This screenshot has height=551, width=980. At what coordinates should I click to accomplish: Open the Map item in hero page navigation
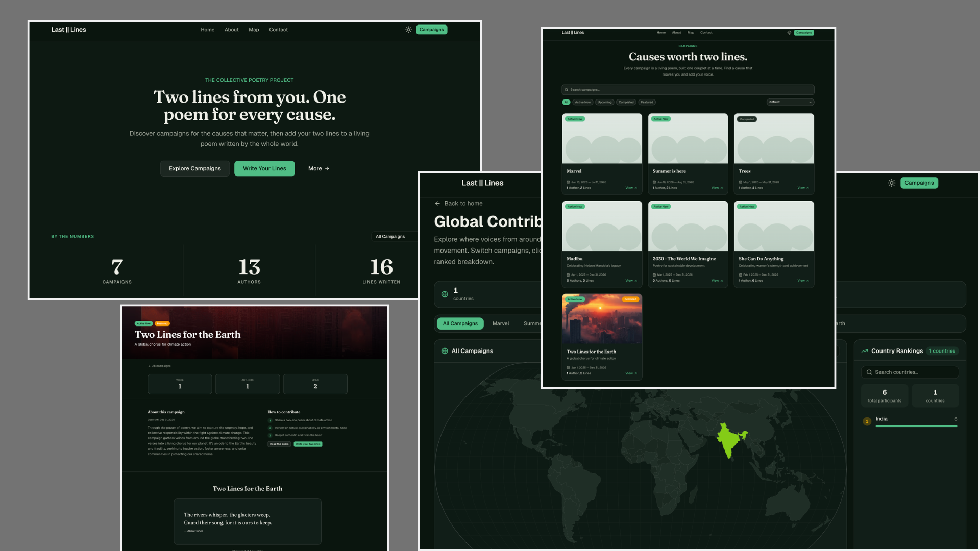(254, 30)
